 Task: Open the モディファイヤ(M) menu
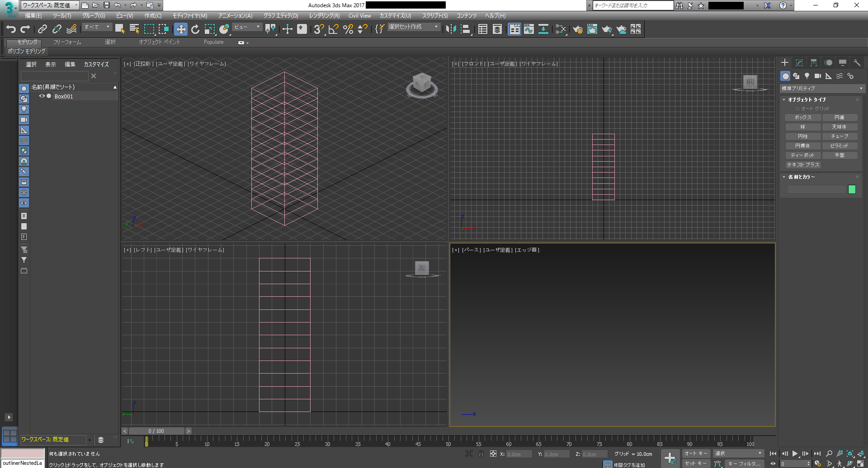190,16
